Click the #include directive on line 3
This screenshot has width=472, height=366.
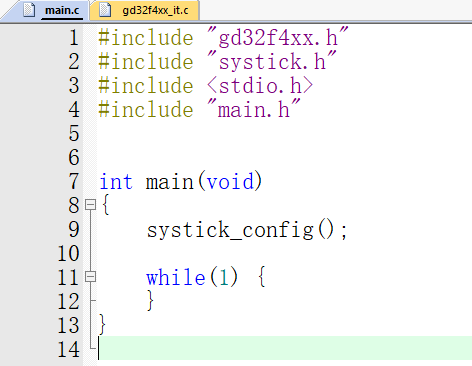click(x=146, y=85)
